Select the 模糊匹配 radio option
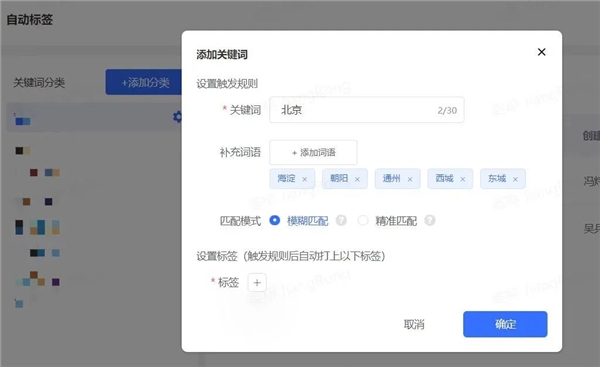600x367 pixels. tap(275, 220)
